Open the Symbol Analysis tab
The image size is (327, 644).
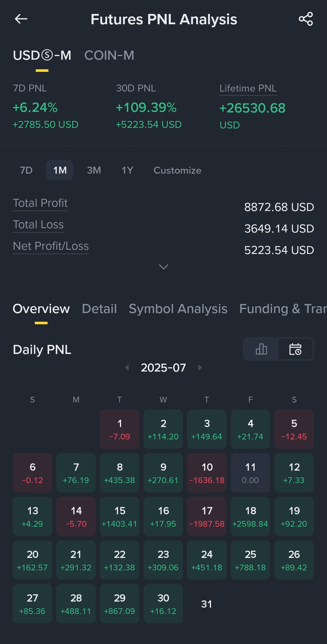178,309
